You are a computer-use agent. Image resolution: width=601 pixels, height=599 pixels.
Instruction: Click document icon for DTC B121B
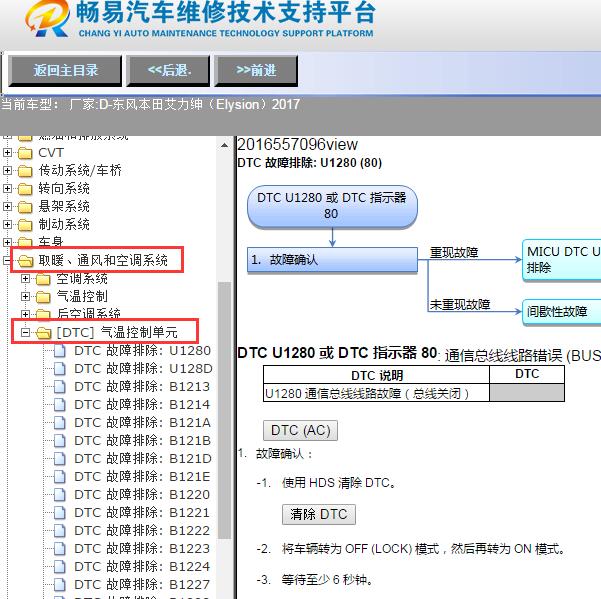click(60, 441)
